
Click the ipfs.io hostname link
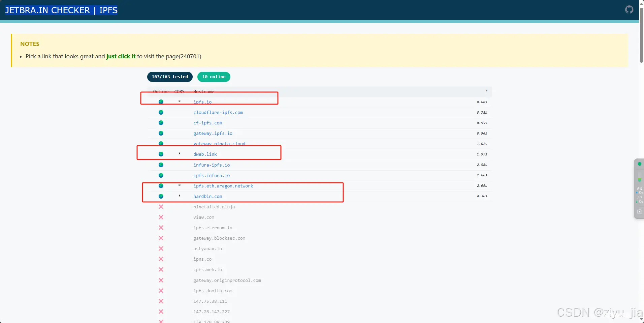[x=202, y=102]
